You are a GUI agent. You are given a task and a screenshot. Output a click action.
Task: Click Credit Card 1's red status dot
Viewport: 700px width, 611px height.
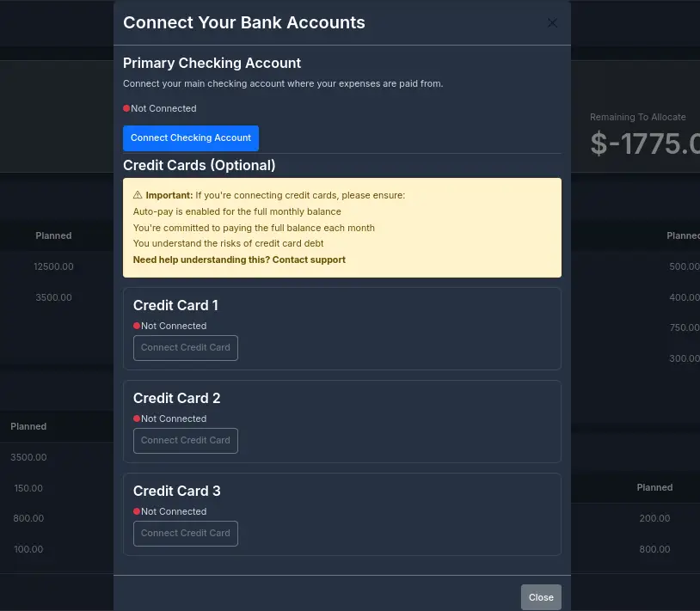pyautogui.click(x=137, y=326)
